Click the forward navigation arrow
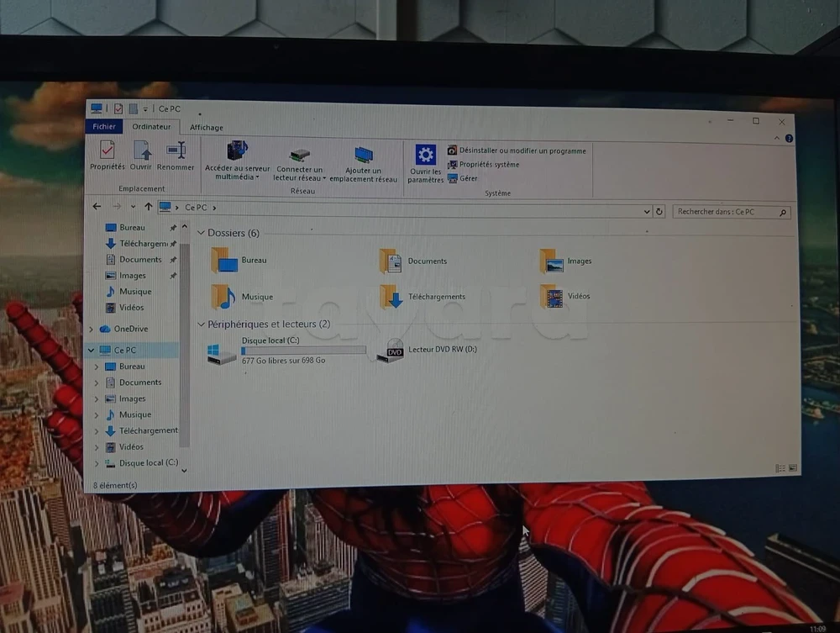840x633 pixels. point(117,206)
